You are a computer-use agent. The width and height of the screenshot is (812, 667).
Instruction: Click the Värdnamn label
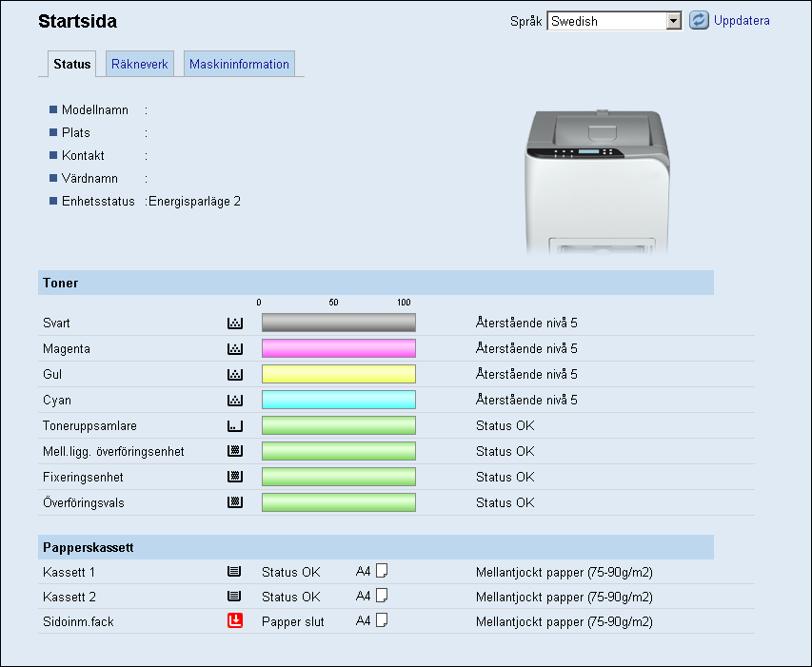point(89,179)
